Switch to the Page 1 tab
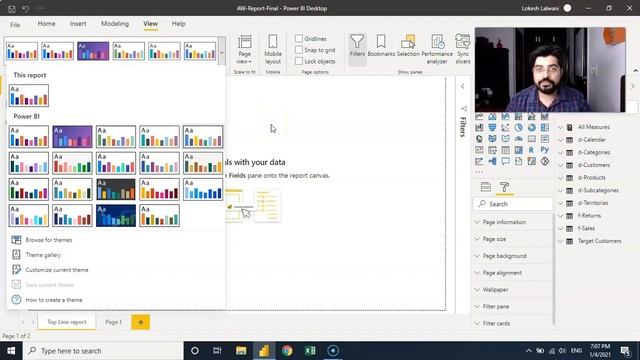This screenshot has width=640, height=360. [x=113, y=322]
